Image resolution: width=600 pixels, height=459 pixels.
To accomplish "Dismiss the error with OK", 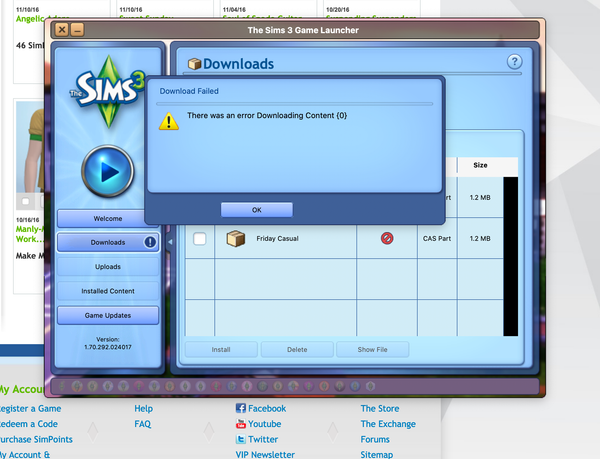I will click(x=256, y=210).
